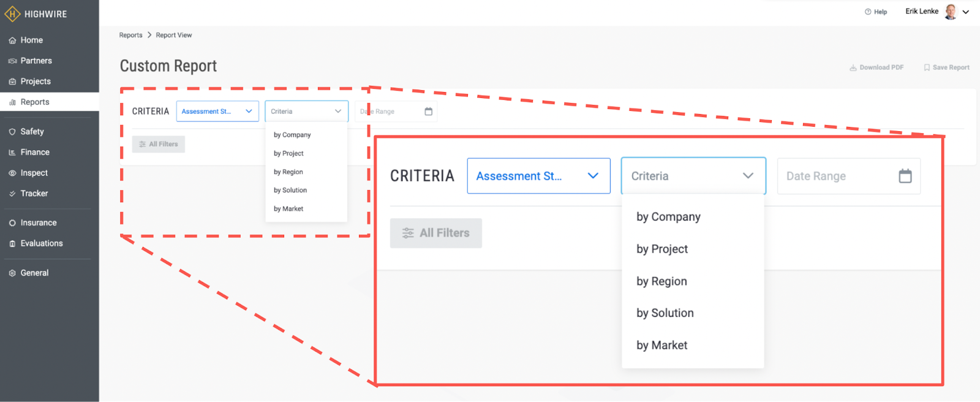Open the Tracker section in sidebar
The height and width of the screenshot is (402, 980).
click(x=34, y=194)
